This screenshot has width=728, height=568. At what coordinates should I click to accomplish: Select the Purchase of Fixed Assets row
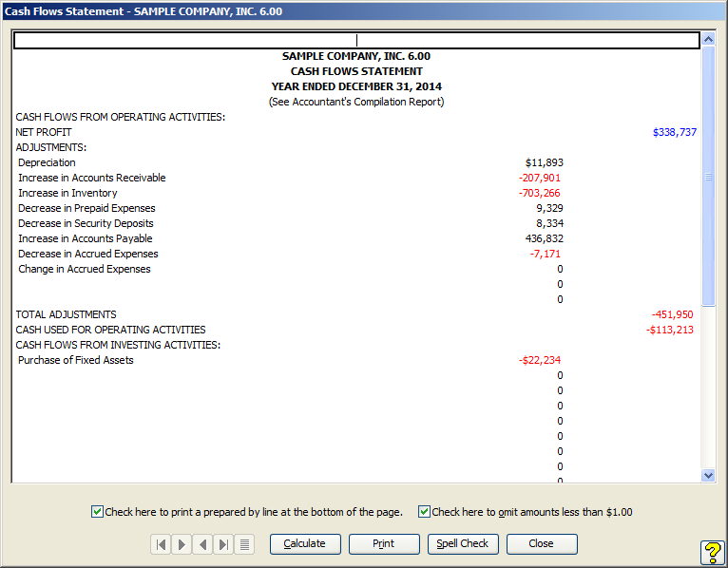coord(76,360)
